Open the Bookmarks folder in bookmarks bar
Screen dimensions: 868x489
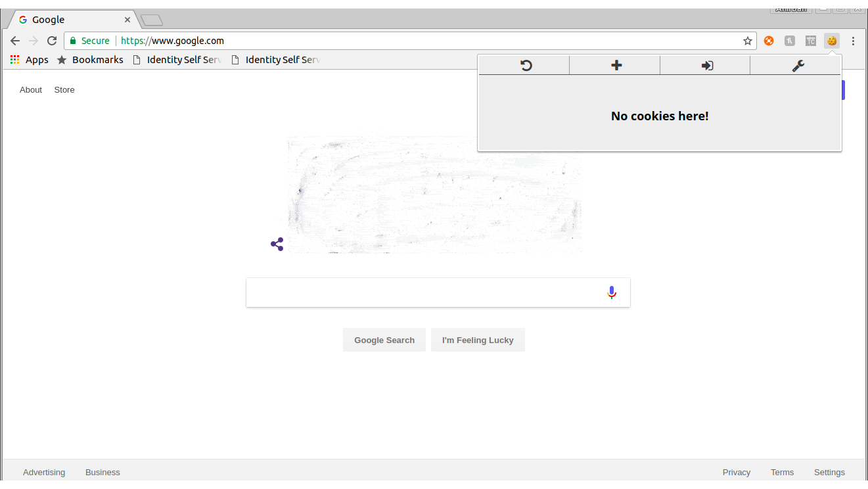point(91,60)
